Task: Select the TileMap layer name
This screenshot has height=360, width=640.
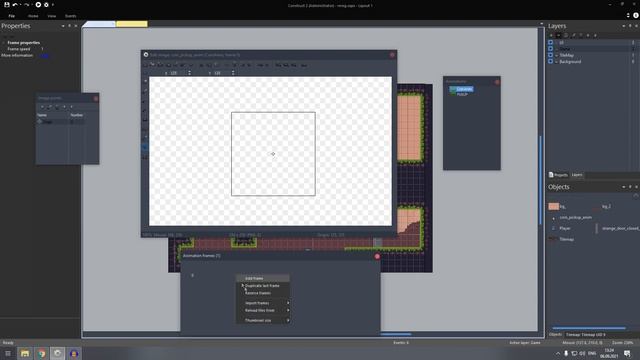Action: [567, 55]
